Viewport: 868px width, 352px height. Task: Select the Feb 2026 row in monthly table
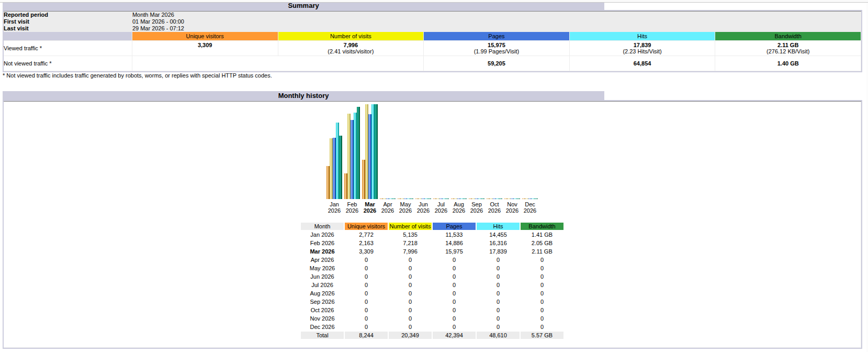(x=322, y=243)
